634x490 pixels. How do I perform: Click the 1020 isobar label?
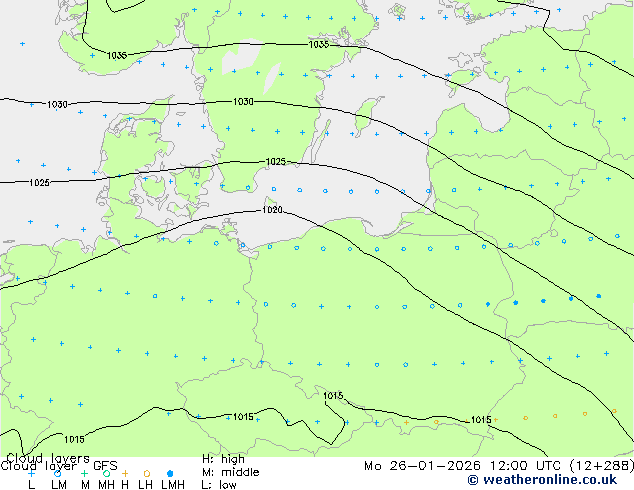(272, 210)
